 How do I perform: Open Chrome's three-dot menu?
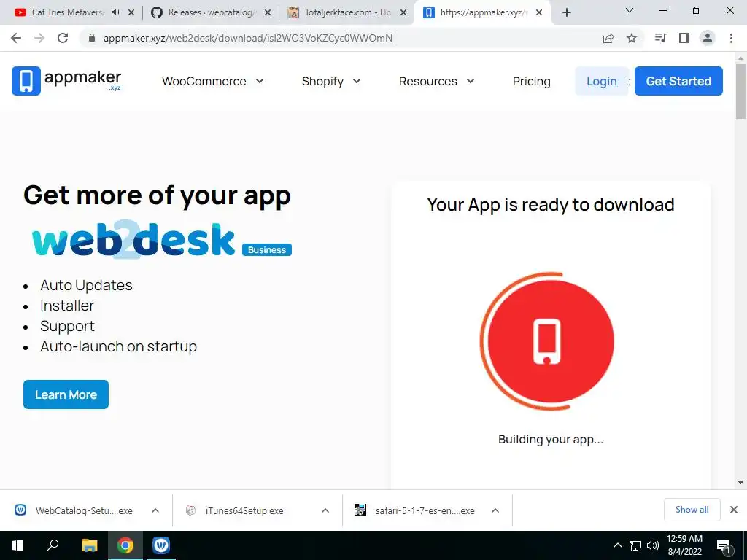coord(731,38)
